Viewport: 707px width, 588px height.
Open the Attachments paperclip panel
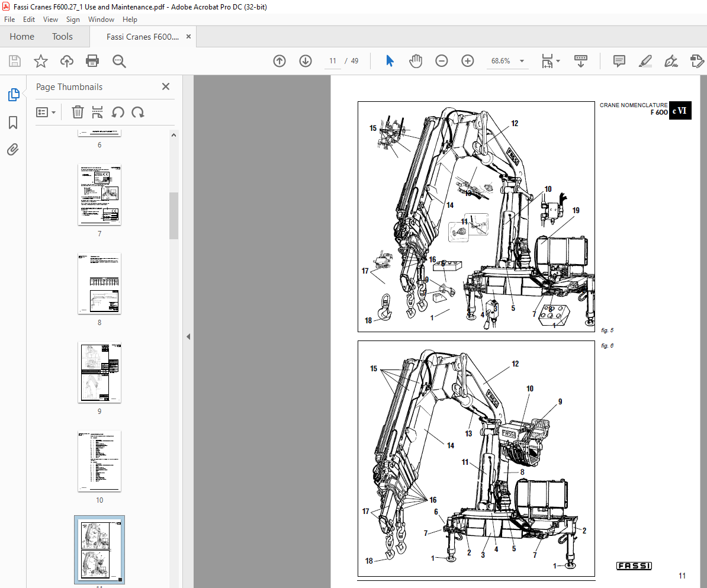point(12,149)
